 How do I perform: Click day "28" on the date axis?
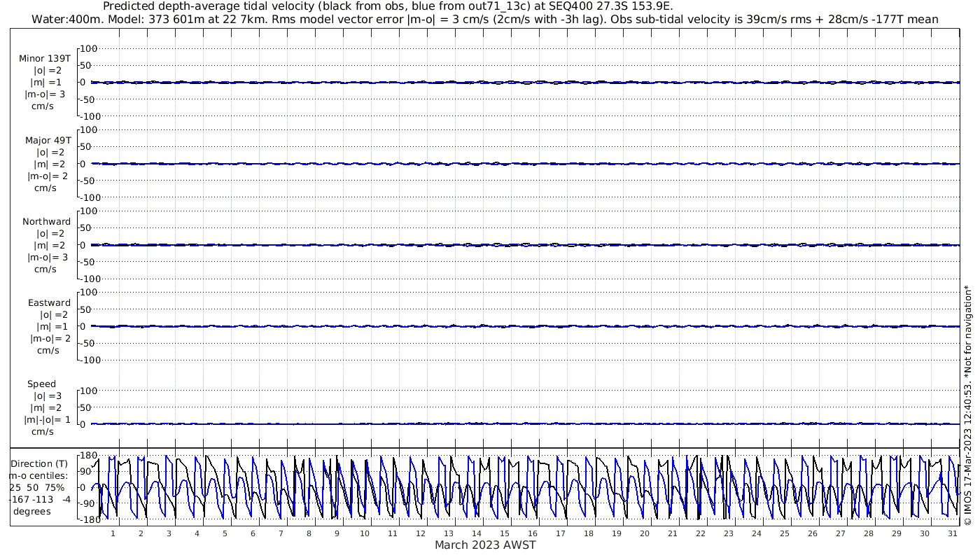pos(869,533)
